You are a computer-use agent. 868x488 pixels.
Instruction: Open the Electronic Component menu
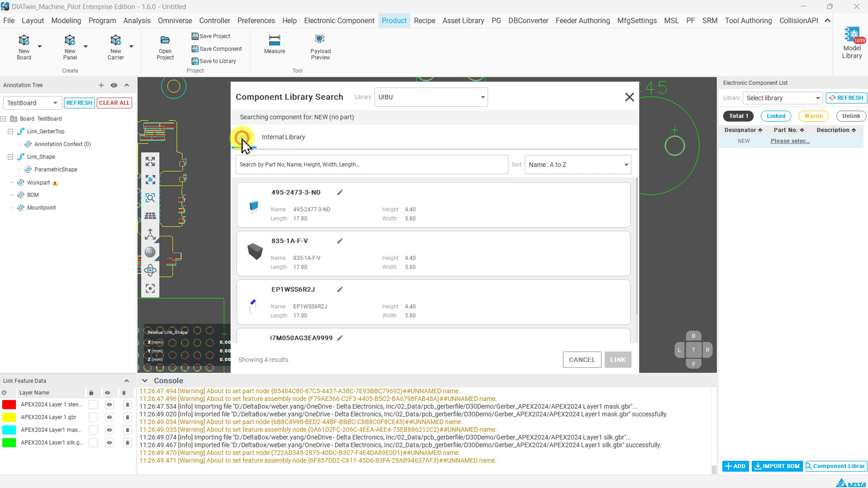pyautogui.click(x=339, y=21)
